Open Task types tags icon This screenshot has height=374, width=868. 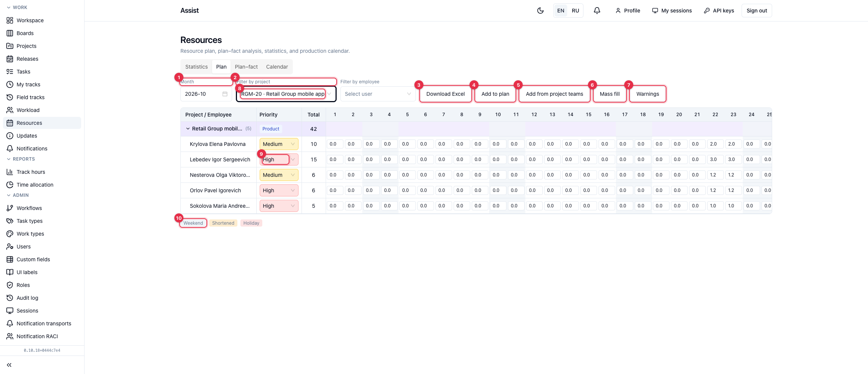(x=10, y=221)
